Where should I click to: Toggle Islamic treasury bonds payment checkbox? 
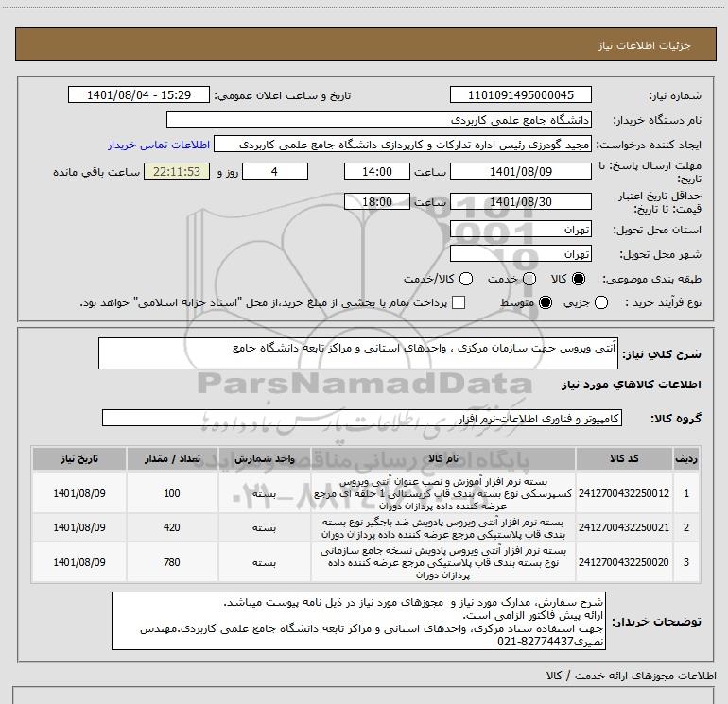[x=459, y=302]
